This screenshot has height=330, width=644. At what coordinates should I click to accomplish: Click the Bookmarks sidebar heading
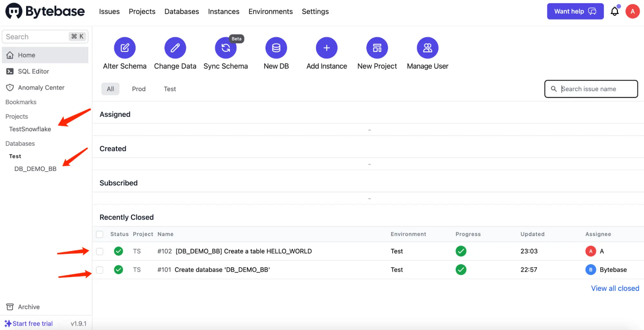click(21, 102)
